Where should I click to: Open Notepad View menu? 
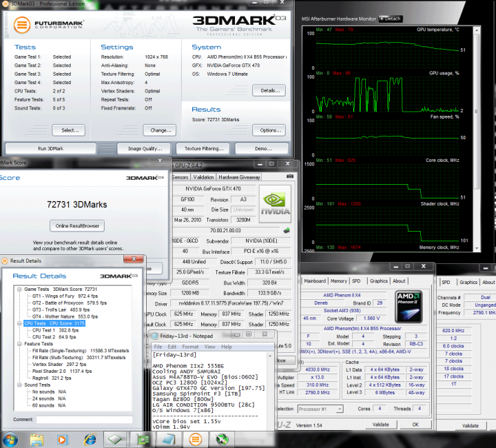pyautogui.click(x=209, y=347)
